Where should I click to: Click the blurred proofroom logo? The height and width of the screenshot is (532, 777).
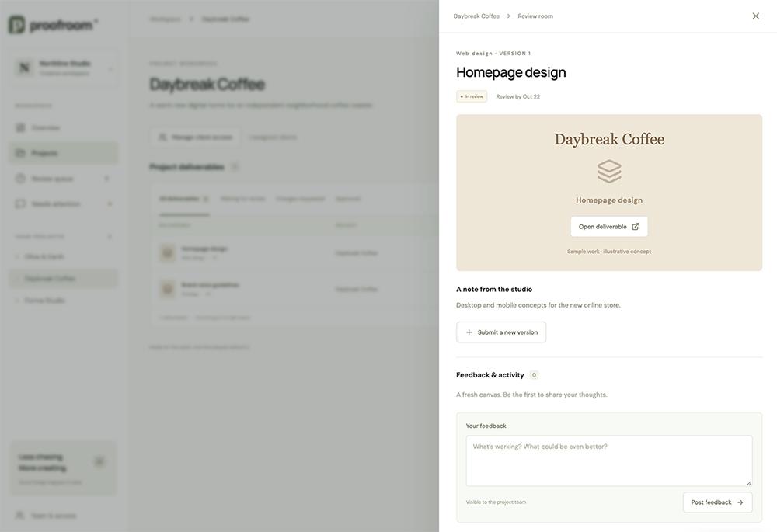click(54, 24)
